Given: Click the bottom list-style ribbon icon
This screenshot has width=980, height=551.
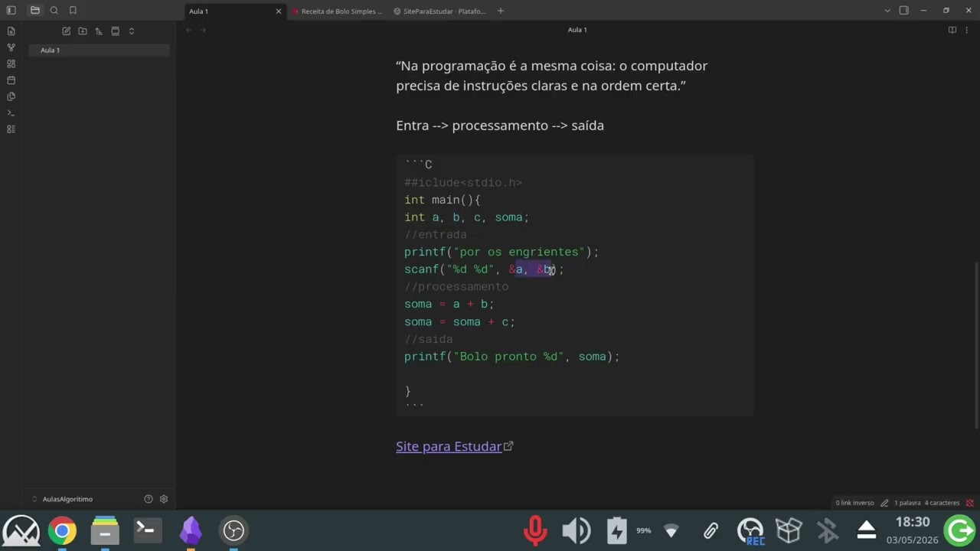Looking at the screenshot, I should click(x=11, y=129).
